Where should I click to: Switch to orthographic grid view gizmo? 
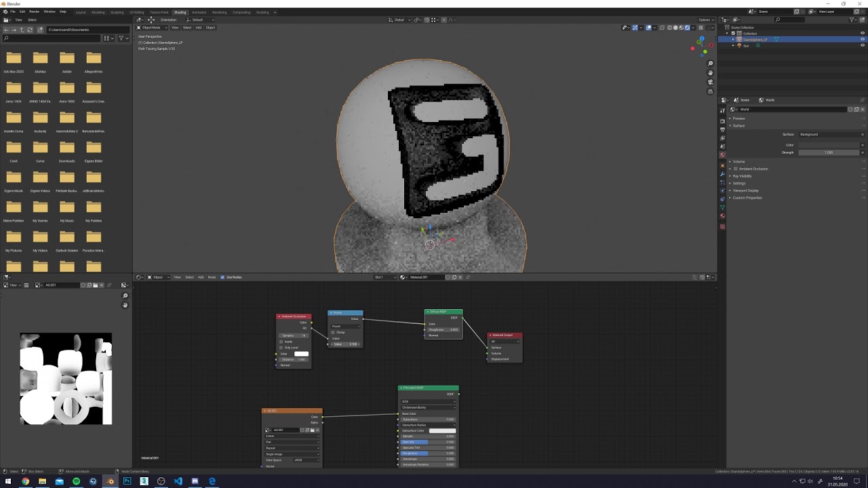click(x=710, y=91)
